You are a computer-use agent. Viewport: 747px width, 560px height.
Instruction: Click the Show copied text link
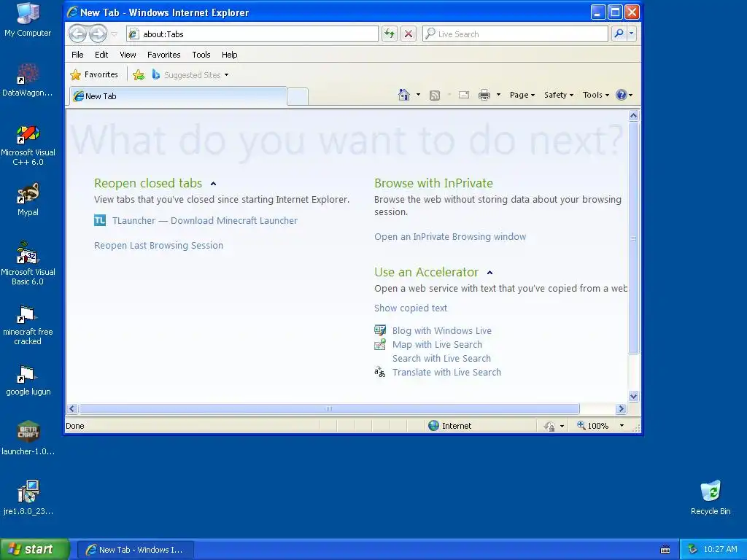[411, 308]
